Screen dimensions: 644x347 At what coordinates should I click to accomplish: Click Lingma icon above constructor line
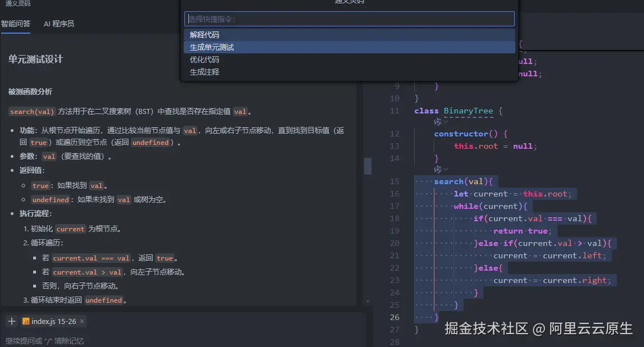(x=437, y=122)
